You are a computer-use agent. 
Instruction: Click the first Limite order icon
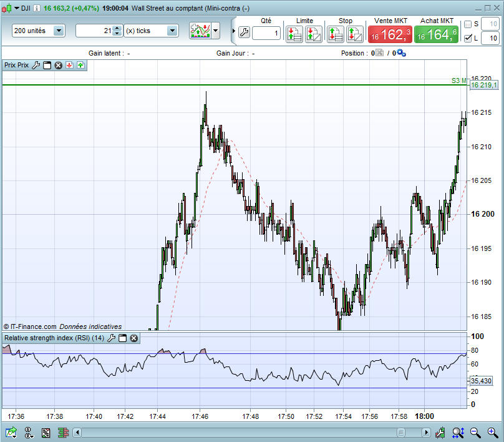pyautogui.click(x=294, y=34)
